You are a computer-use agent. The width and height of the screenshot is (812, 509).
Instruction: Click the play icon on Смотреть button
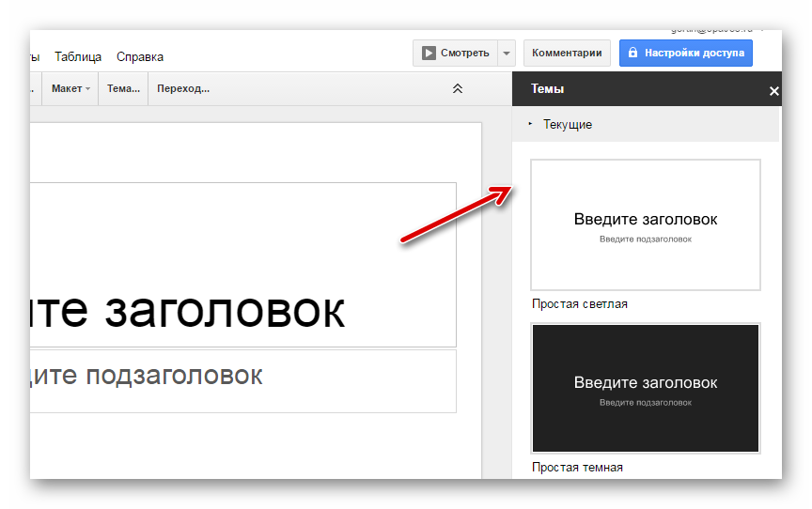(x=429, y=54)
